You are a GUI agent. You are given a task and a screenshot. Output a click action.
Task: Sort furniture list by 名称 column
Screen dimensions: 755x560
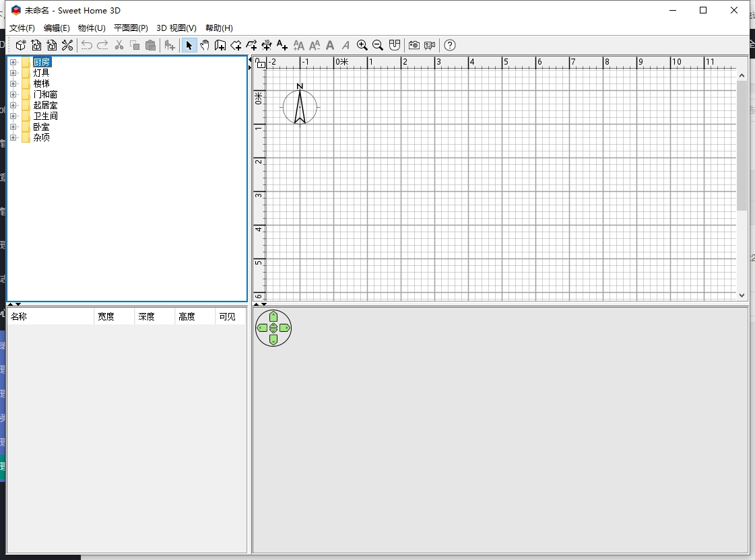click(51, 316)
